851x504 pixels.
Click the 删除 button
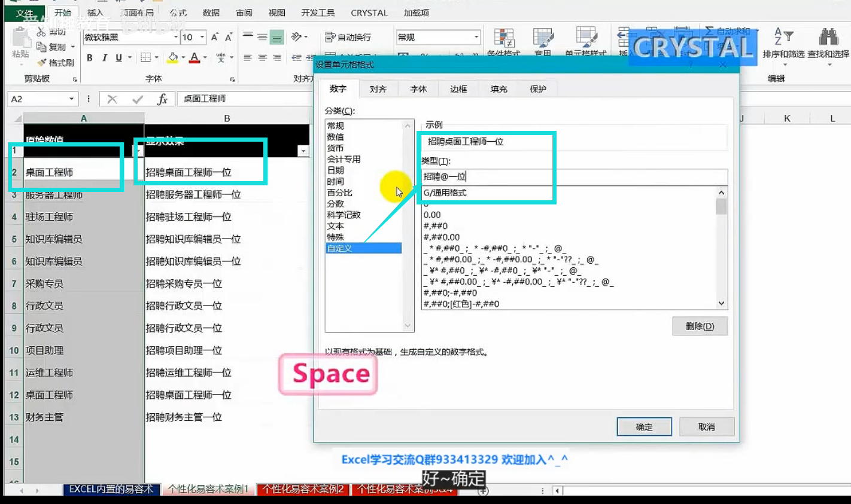[x=699, y=326]
